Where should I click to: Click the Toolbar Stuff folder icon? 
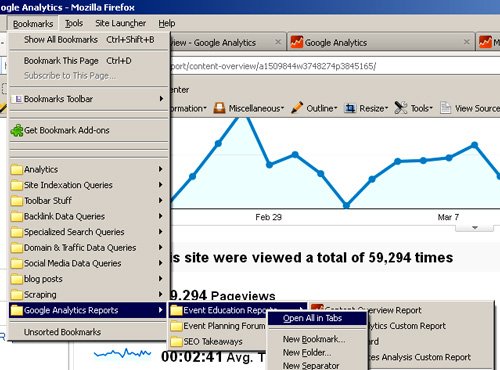[x=16, y=201]
